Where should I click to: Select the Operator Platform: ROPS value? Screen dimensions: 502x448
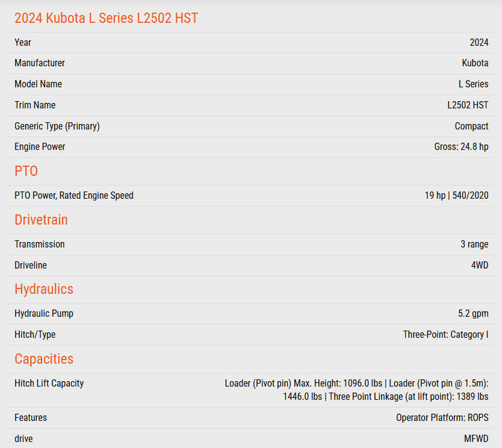(x=442, y=418)
